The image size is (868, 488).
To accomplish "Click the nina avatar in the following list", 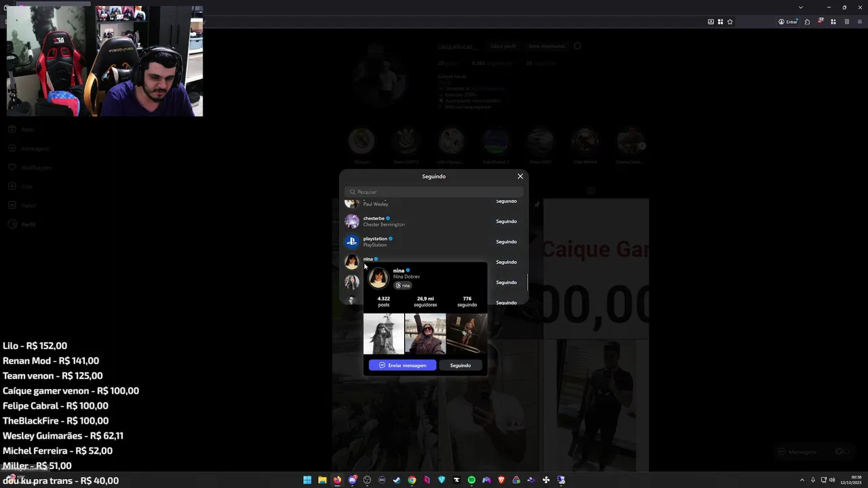I will [x=352, y=262].
